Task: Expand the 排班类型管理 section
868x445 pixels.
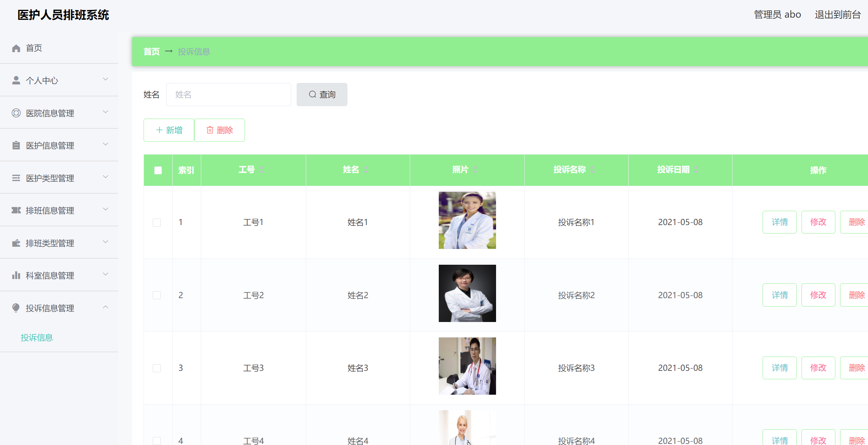Action: (106, 242)
